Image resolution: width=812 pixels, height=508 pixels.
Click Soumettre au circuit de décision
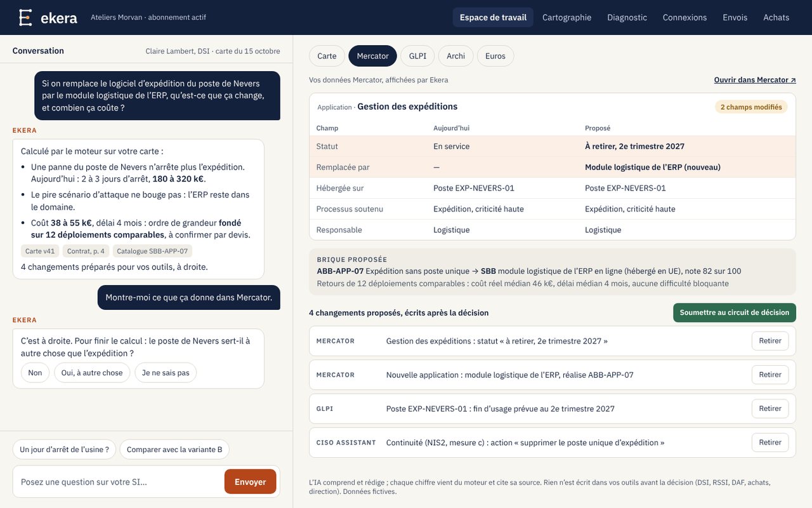735,312
